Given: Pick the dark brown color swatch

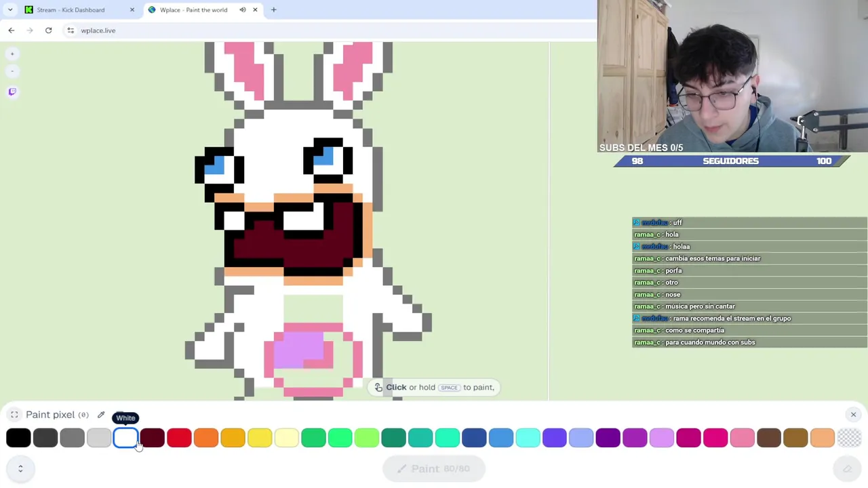Looking at the screenshot, I should (x=769, y=438).
